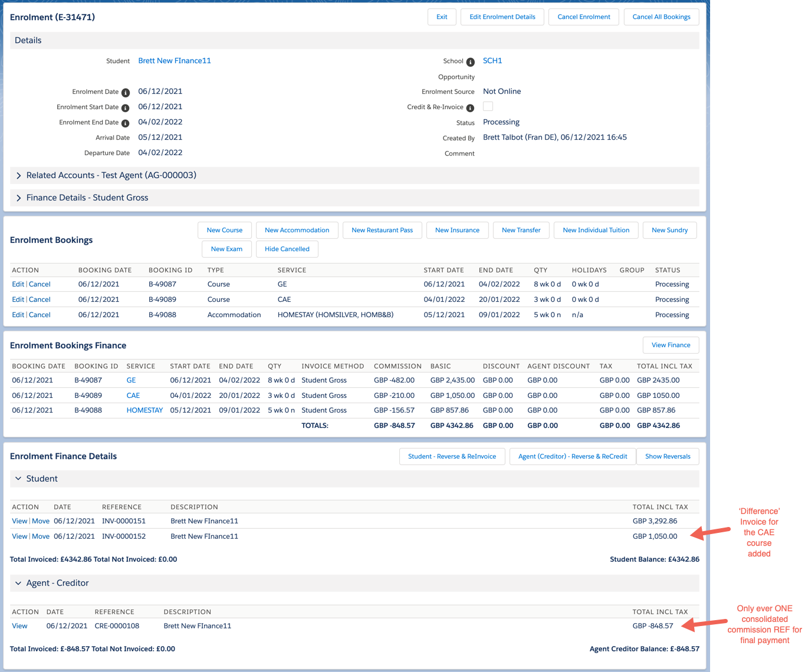The image size is (808, 672).
Task: Expand the Related Accounts - Test Agent section
Action: point(19,176)
